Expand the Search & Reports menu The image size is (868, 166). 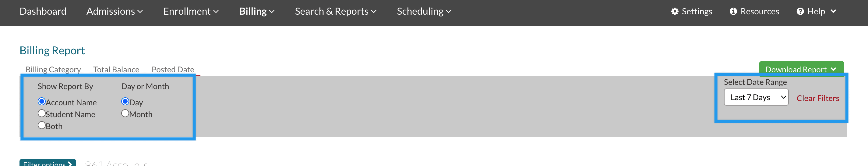[x=335, y=12]
